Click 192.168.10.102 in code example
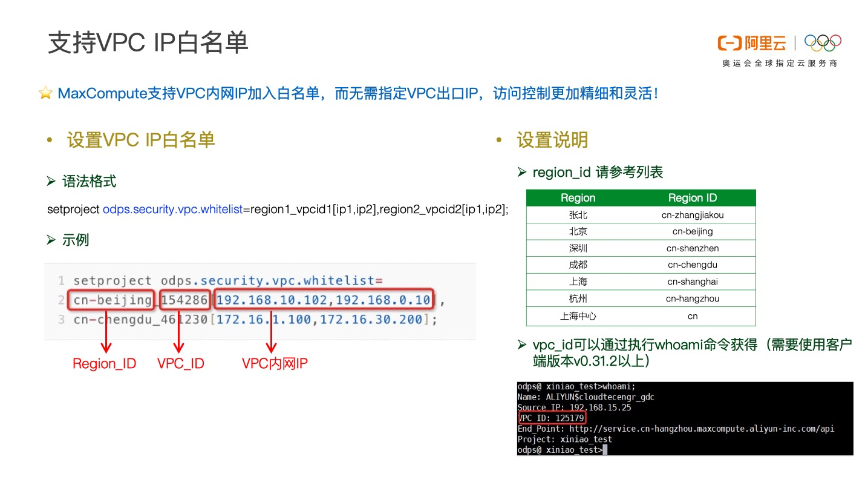 (272, 300)
